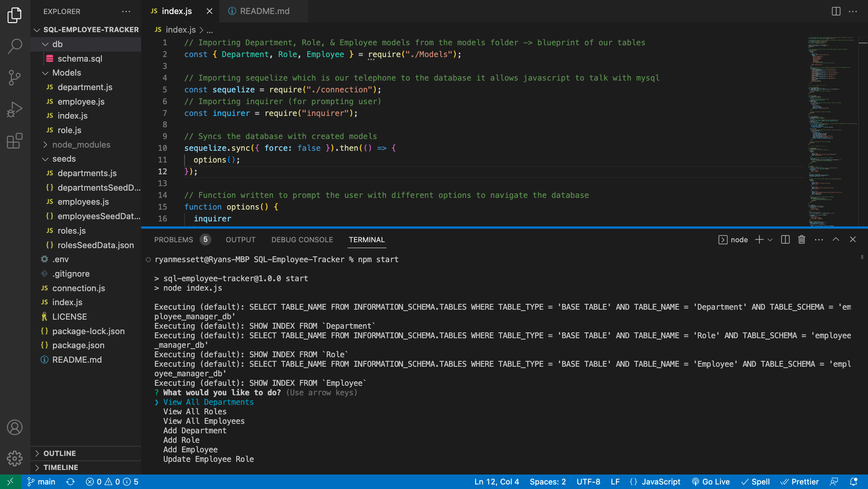868x489 pixels.
Task: Toggle Prettier formatting in status bar
Action: tap(800, 482)
